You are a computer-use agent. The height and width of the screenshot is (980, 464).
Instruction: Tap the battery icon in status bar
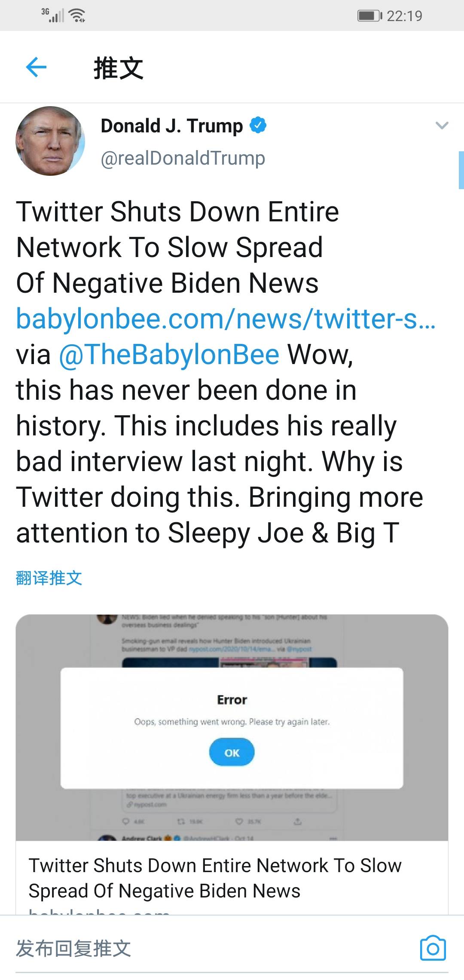[x=369, y=16]
